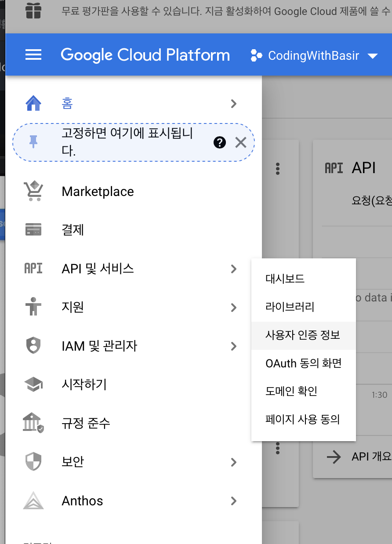Click the 지원 support person icon

pyautogui.click(x=34, y=307)
